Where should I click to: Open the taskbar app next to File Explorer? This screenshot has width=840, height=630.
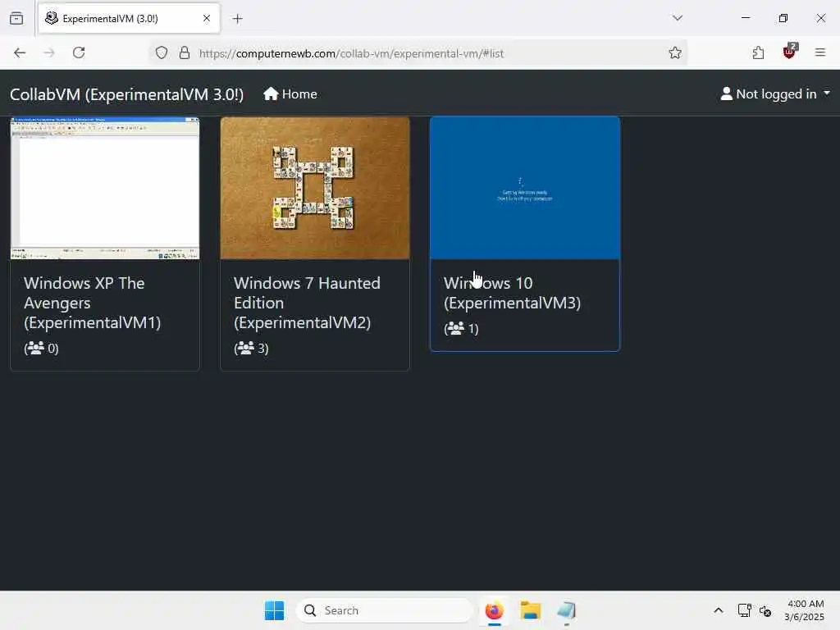tap(566, 610)
